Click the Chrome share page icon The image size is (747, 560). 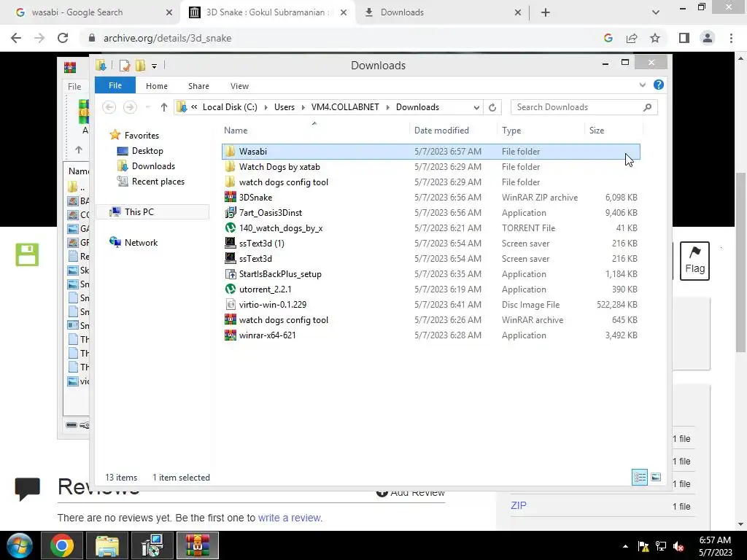click(x=632, y=38)
